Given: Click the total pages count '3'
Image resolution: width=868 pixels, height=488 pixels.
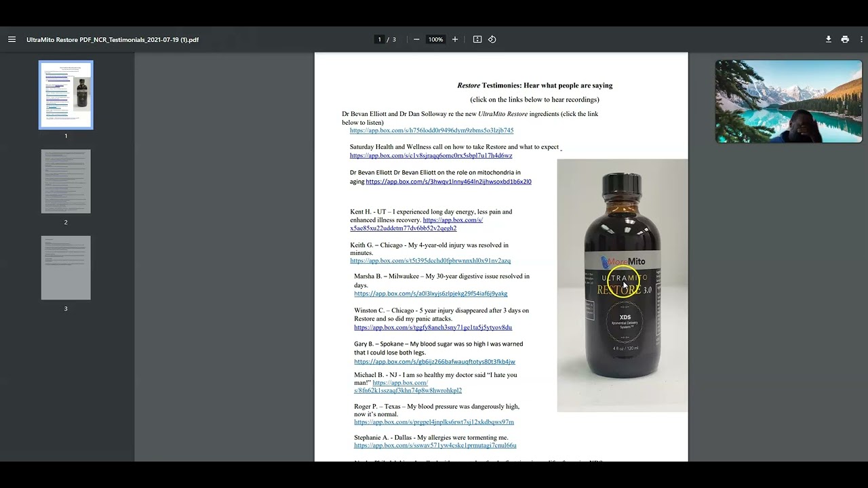Looking at the screenshot, I should click(394, 39).
